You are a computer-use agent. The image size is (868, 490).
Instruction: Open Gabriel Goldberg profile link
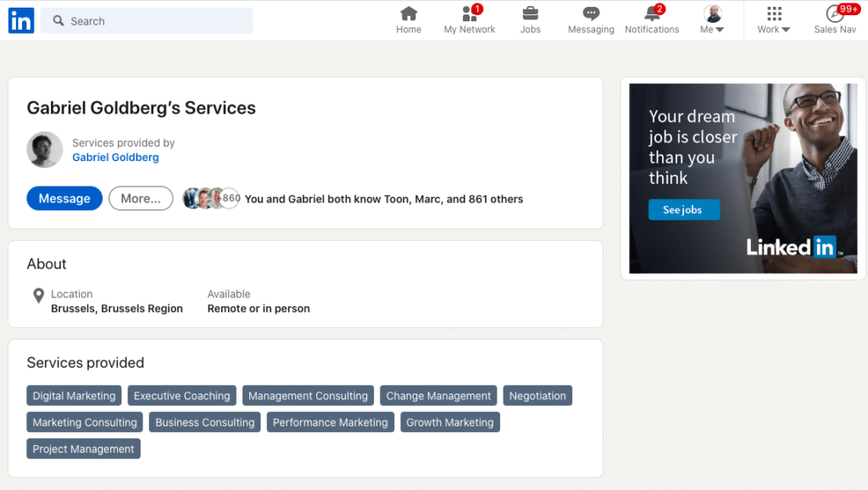point(115,157)
